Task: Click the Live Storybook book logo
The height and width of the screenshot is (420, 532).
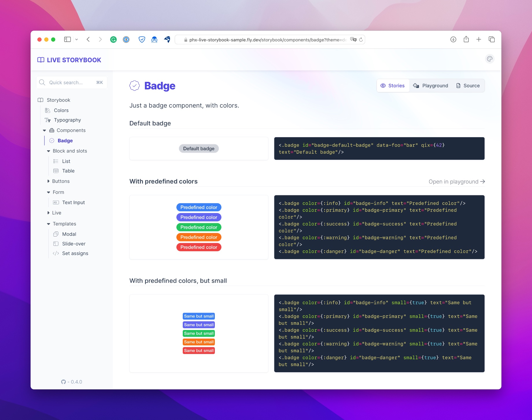Action: [40, 60]
